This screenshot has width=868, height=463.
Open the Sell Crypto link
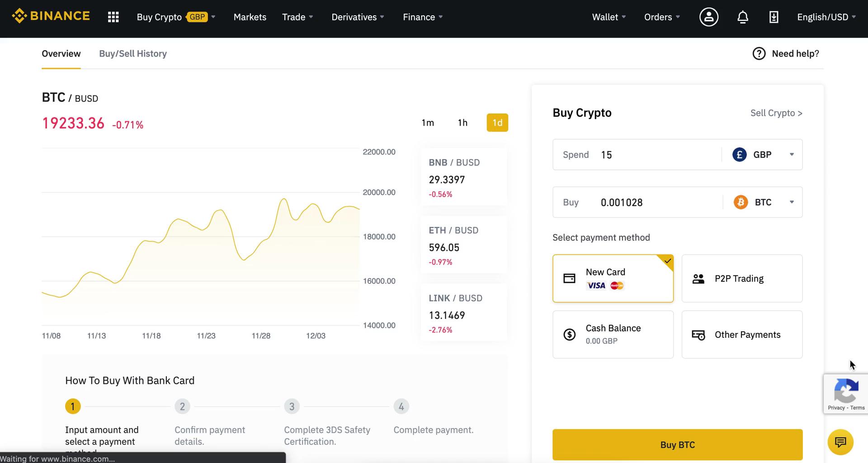point(776,113)
